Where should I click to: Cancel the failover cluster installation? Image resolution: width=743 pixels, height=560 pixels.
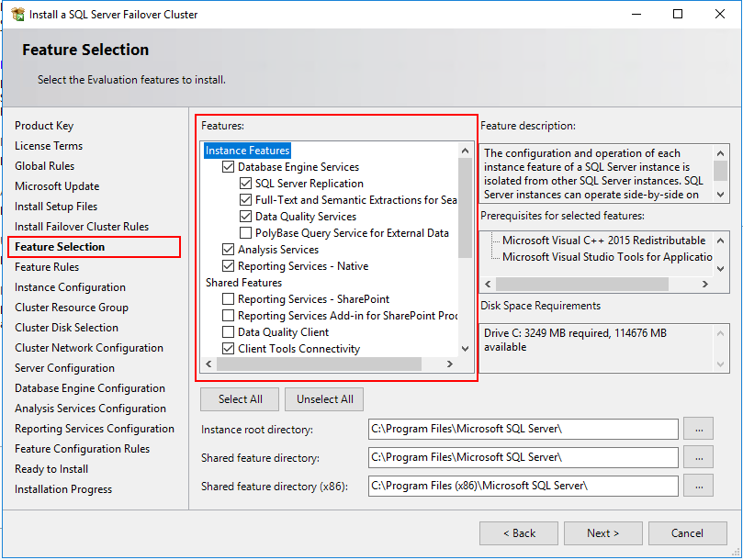coord(688,533)
